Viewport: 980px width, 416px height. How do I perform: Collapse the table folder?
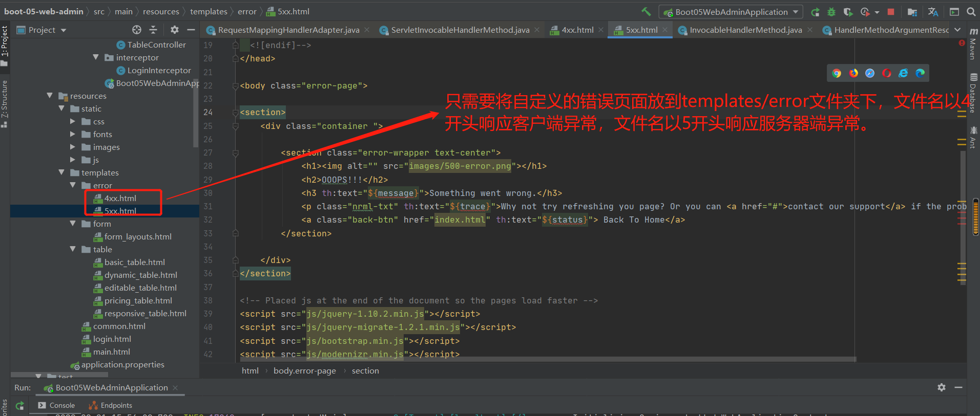[x=73, y=249]
